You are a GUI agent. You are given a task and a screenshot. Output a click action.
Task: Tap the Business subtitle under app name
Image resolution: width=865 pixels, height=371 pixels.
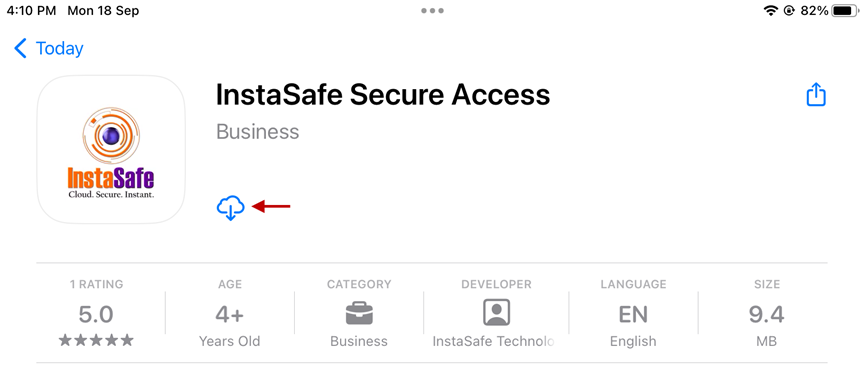[x=258, y=132]
